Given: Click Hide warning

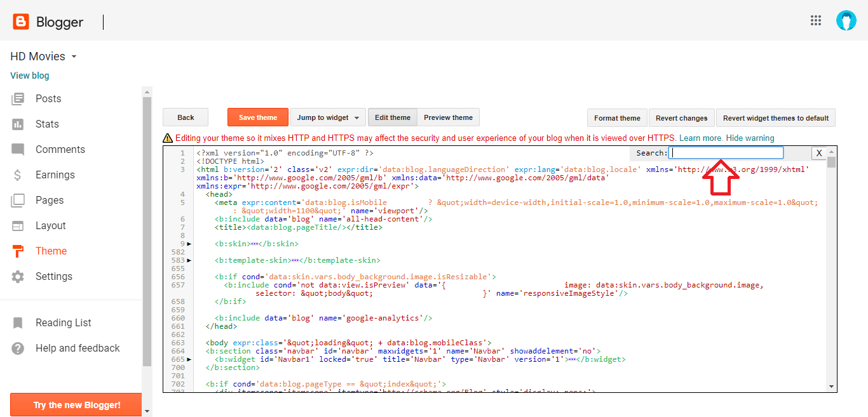Looking at the screenshot, I should tap(750, 138).
